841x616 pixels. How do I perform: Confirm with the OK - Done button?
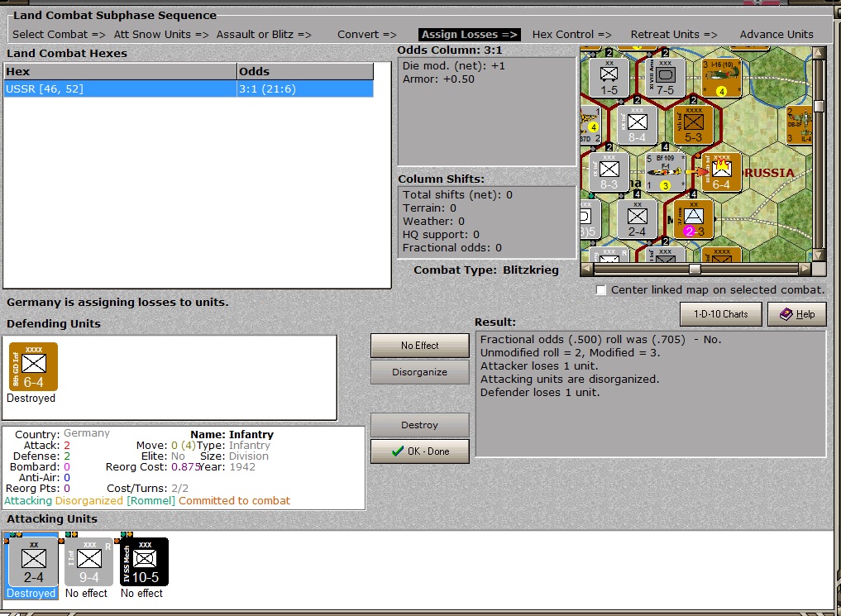coord(419,451)
